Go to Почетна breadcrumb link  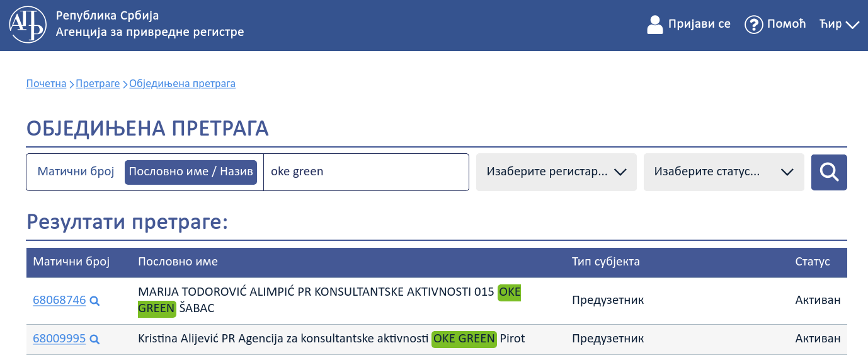pyautogui.click(x=46, y=83)
